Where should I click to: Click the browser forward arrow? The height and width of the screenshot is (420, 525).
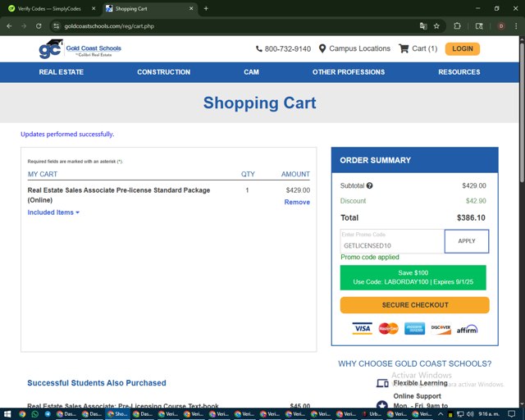(x=24, y=26)
